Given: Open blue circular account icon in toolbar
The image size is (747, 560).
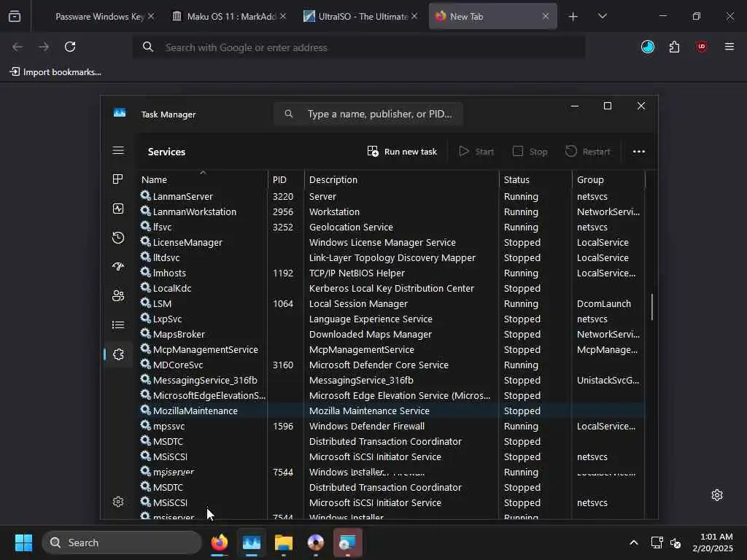Looking at the screenshot, I should pyautogui.click(x=648, y=47).
